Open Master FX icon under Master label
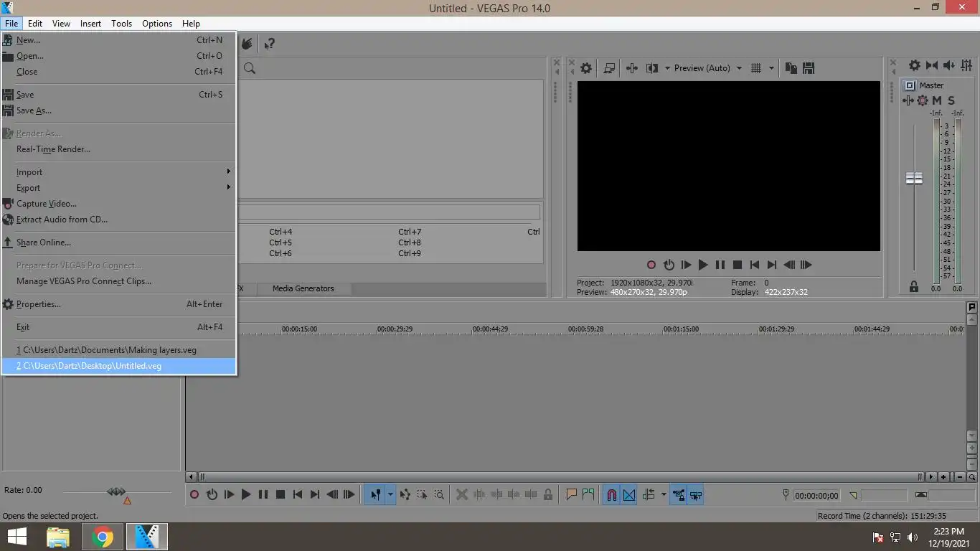This screenshot has height=551, width=980. tap(908, 100)
